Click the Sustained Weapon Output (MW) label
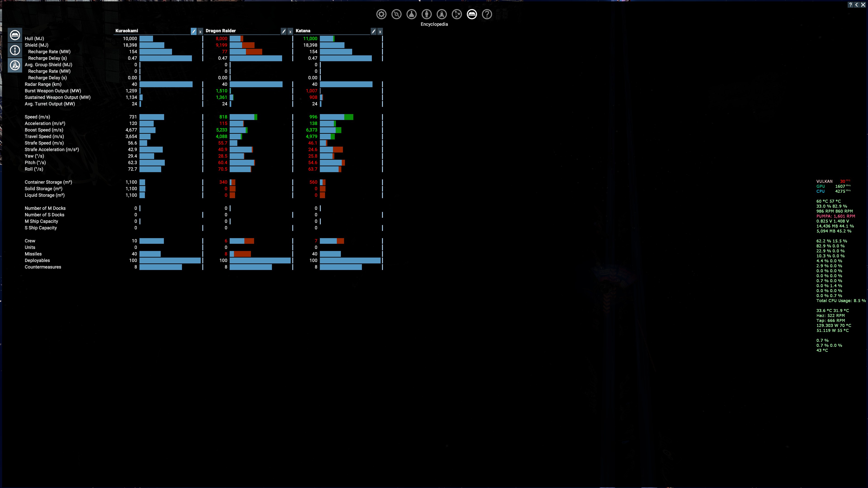Image resolution: width=868 pixels, height=488 pixels. [x=58, y=97]
